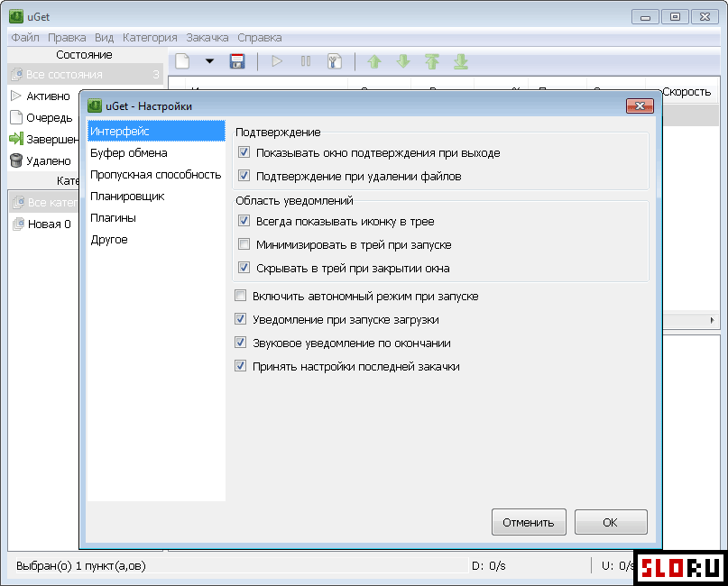Toggle 'Скрывать в трей при закрытии окна'
The width and height of the screenshot is (728, 586).
tap(244, 267)
